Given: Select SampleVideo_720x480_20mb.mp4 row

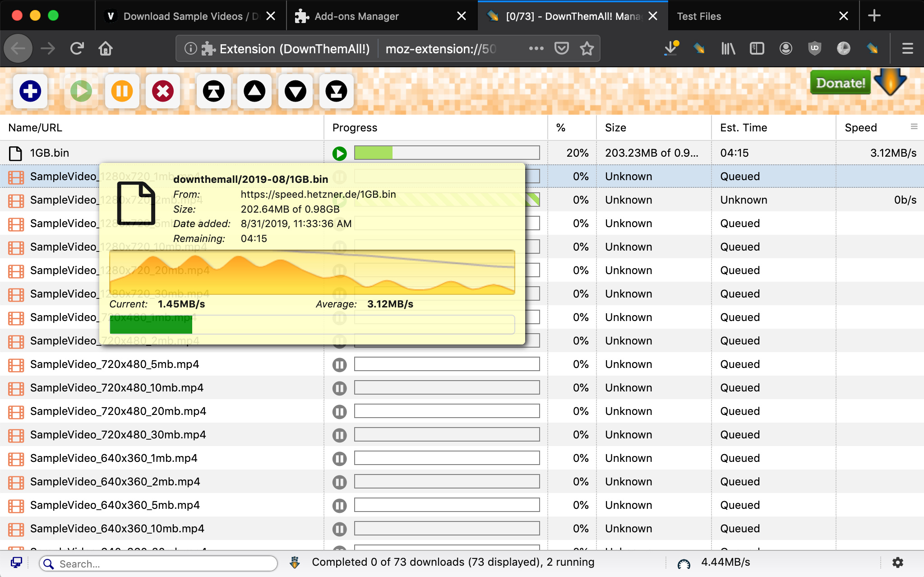Looking at the screenshot, I should (462, 411).
